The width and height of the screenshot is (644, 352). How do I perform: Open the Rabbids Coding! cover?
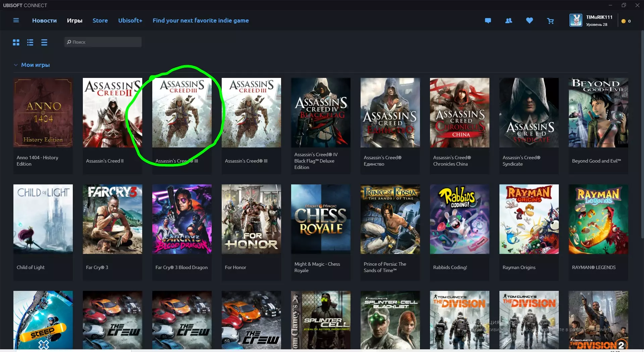460,219
